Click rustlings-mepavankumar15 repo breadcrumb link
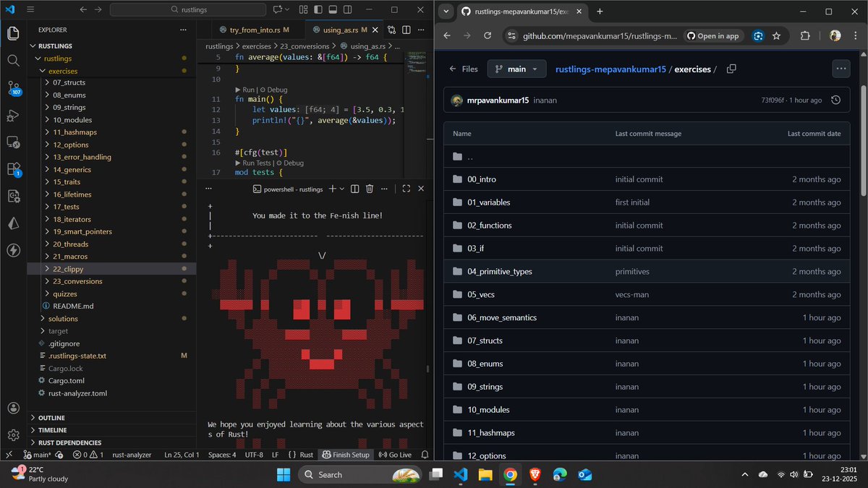This screenshot has width=868, height=488. click(x=610, y=69)
